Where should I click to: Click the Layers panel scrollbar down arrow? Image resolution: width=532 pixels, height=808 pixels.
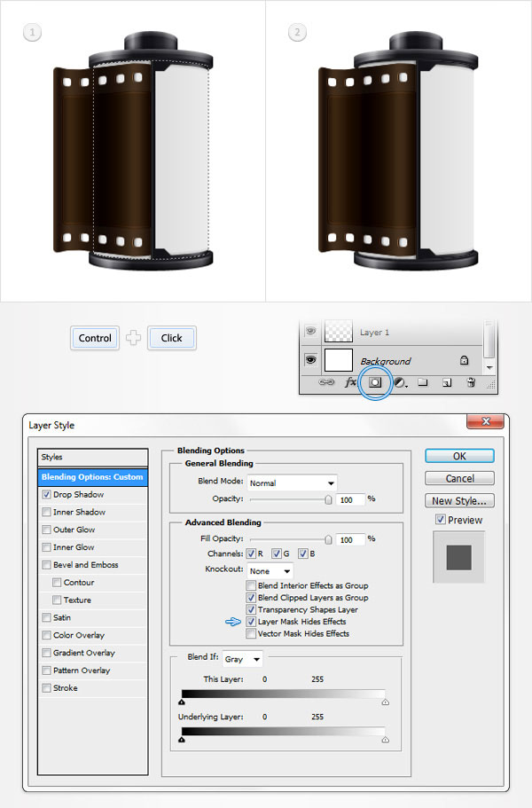(x=489, y=367)
